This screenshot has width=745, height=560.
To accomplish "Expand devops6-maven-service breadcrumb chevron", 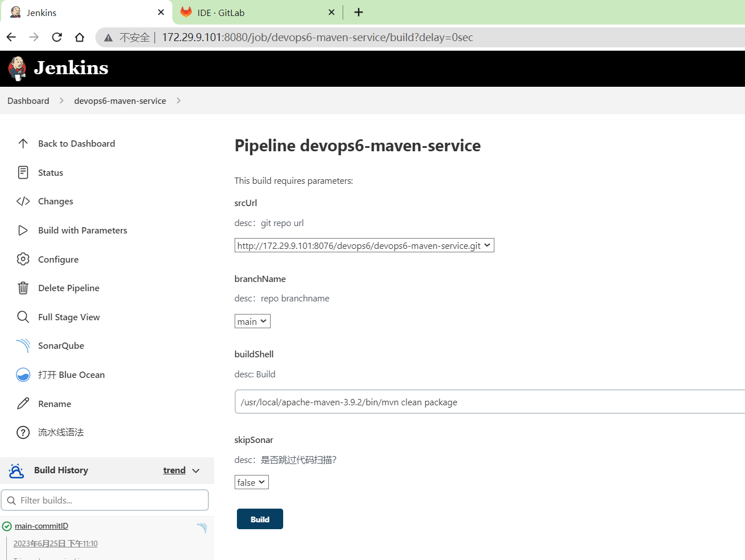I will coord(179,100).
